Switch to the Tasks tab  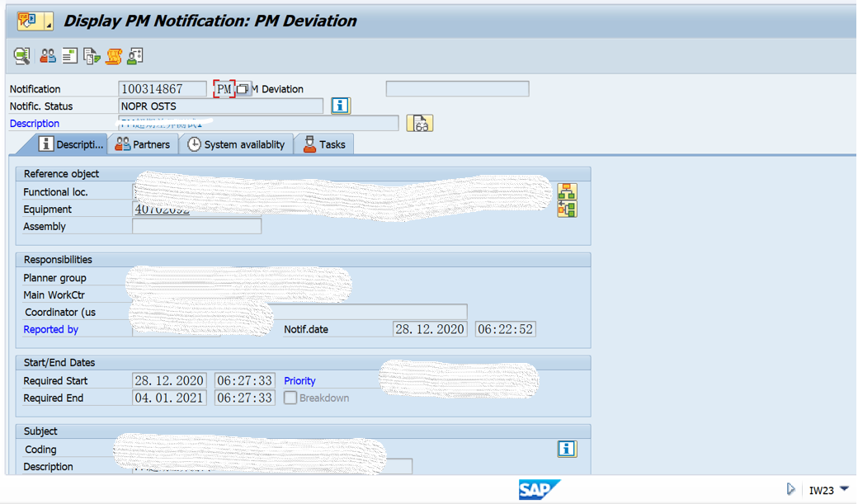tap(324, 144)
